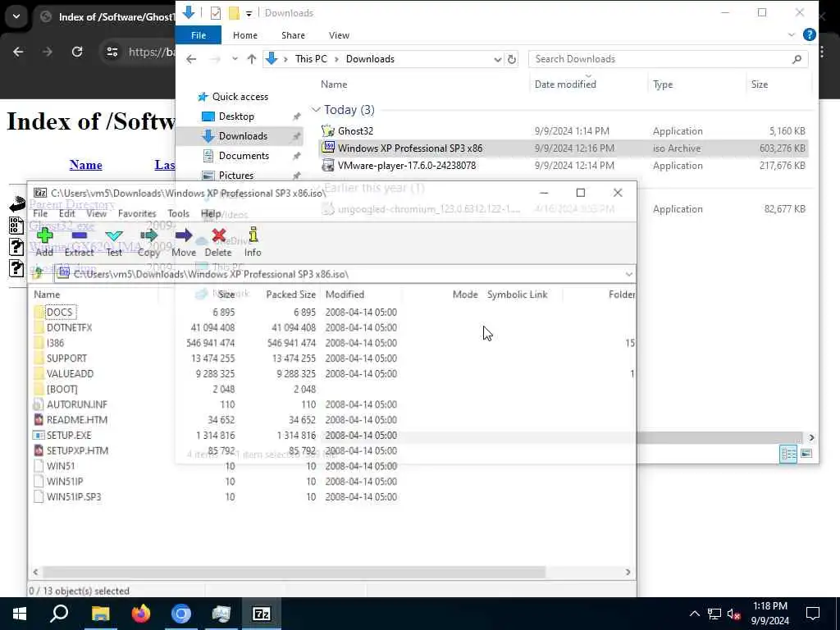Select Documents in Explorer sidebar

(244, 156)
